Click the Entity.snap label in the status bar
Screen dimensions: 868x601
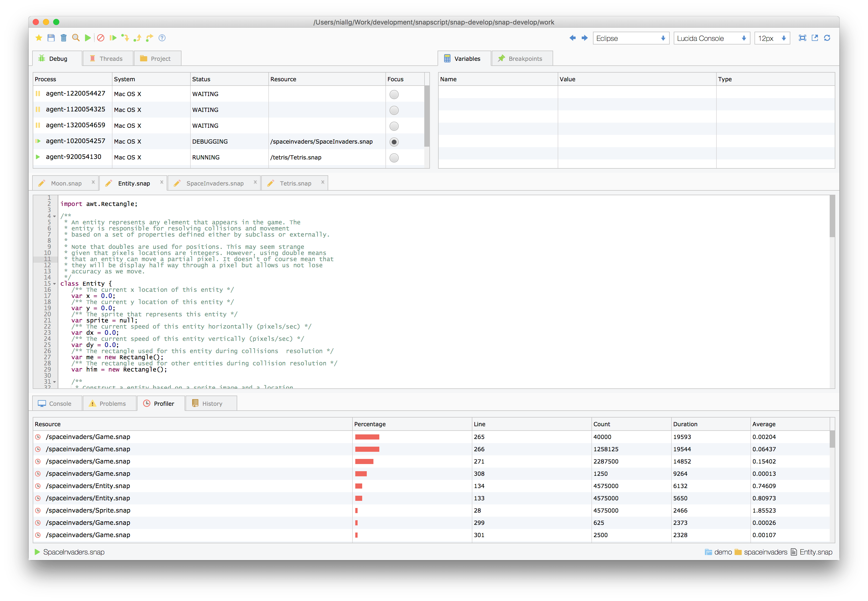[x=816, y=552]
